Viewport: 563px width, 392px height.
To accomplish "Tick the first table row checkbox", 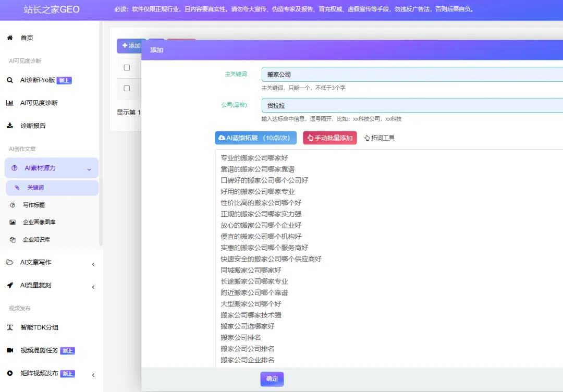I will point(127,88).
